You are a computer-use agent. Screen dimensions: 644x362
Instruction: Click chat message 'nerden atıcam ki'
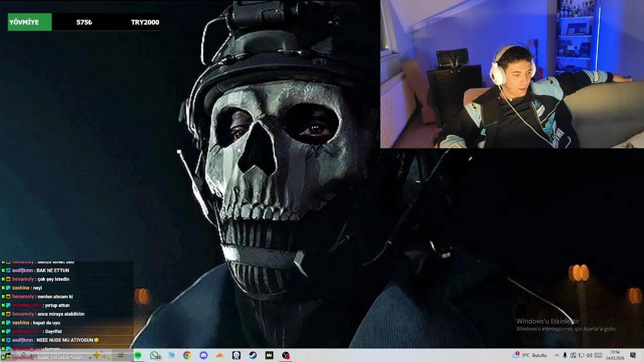(55, 297)
